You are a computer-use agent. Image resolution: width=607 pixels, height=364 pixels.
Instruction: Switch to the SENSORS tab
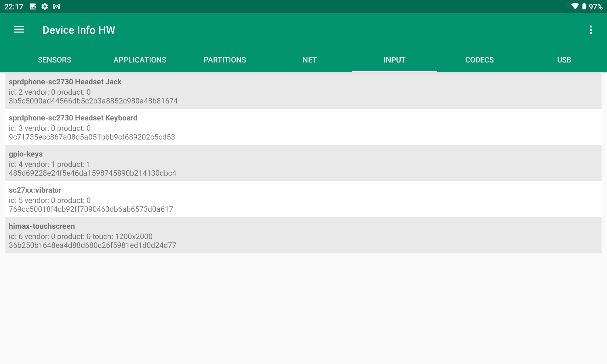click(x=55, y=60)
